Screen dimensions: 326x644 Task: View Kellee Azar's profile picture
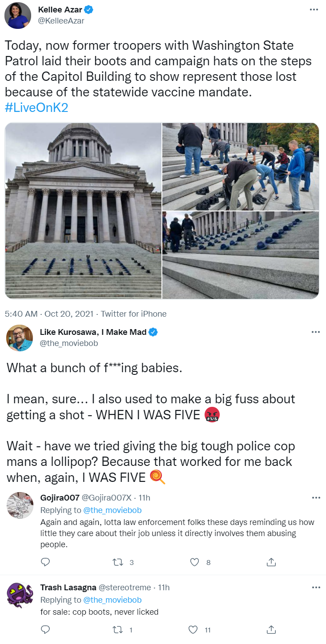tap(18, 15)
